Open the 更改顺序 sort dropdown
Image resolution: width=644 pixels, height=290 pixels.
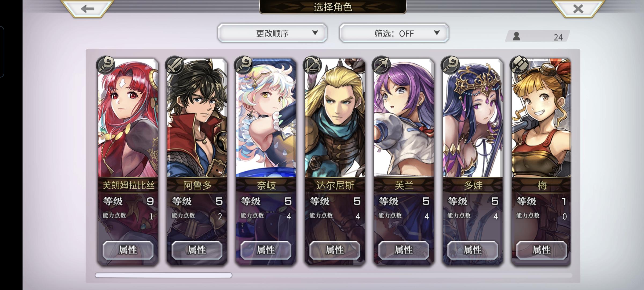pos(272,33)
